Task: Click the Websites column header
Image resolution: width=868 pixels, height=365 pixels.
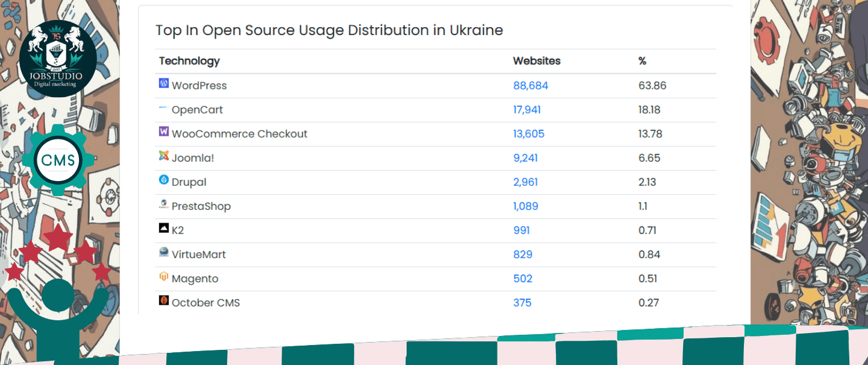Action: click(x=536, y=61)
